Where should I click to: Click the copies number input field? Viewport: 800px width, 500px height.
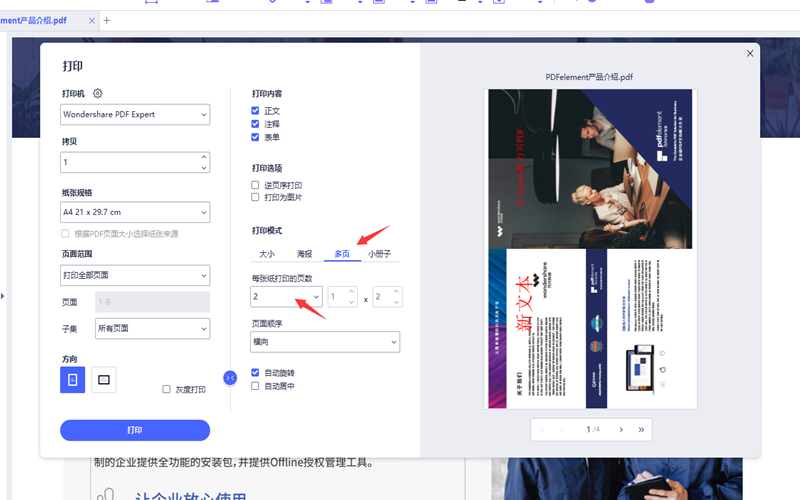point(128,162)
